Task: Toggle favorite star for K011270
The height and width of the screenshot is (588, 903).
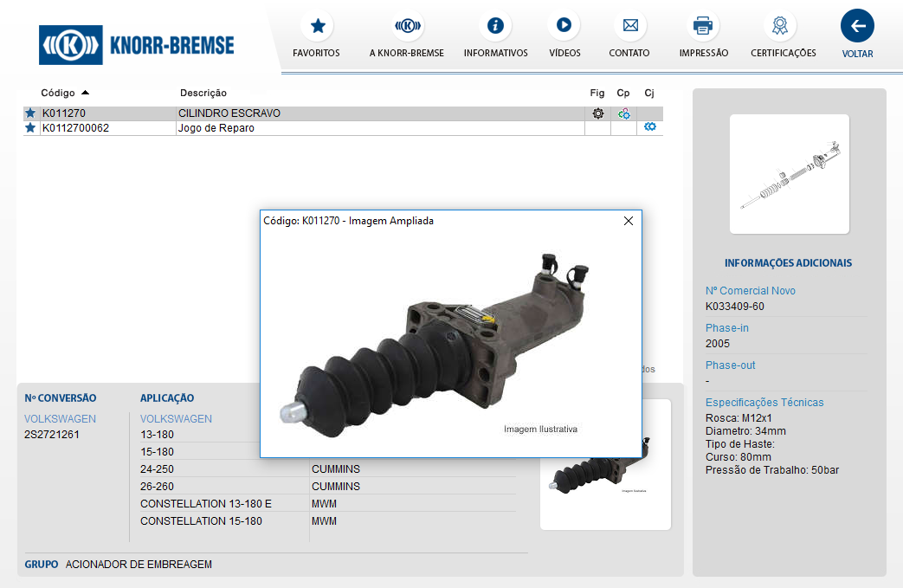Action: [x=30, y=113]
